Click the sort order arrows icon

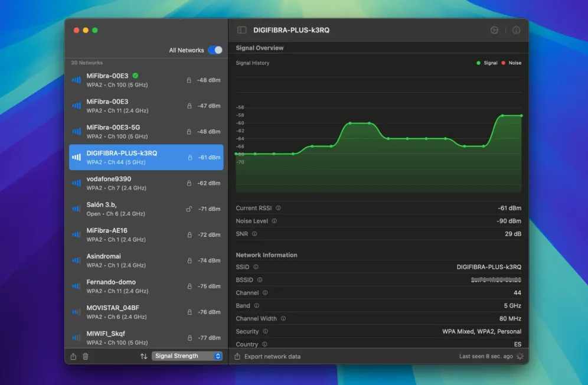click(x=143, y=357)
